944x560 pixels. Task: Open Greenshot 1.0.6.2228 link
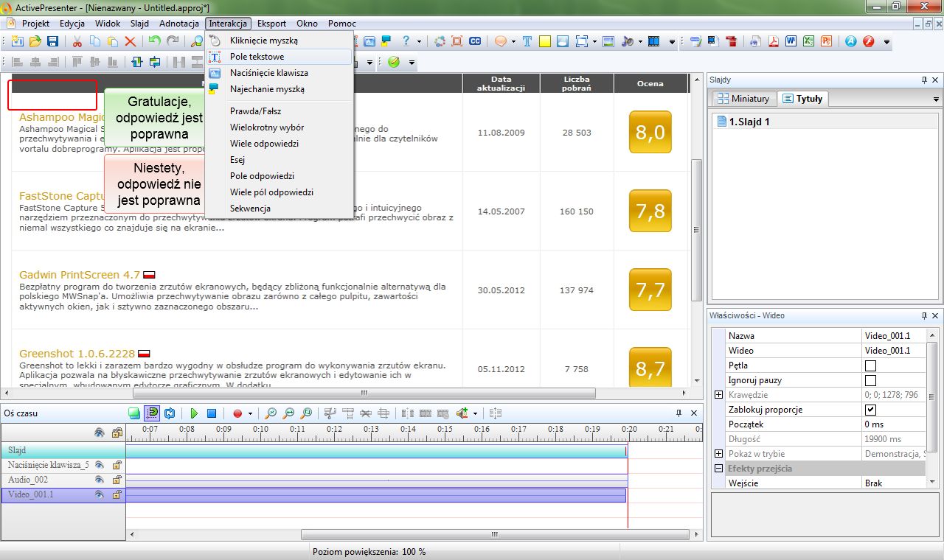point(78,354)
